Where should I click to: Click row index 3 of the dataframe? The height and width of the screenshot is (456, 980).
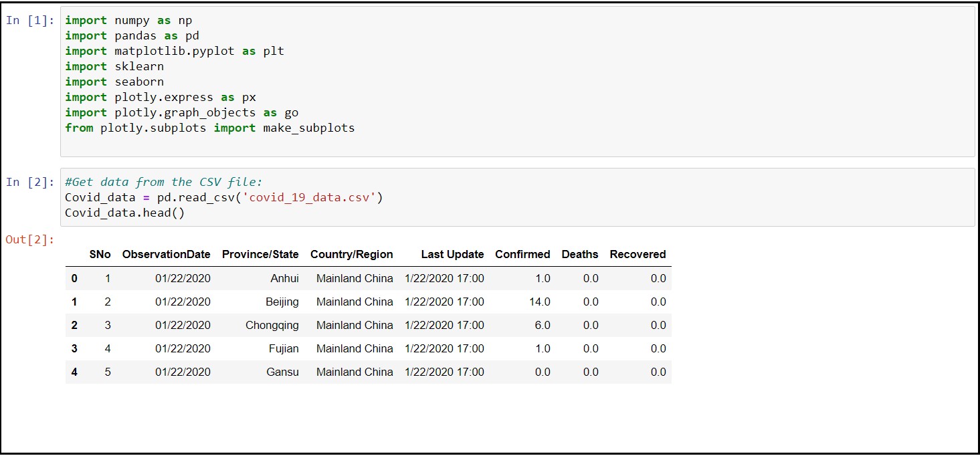tap(74, 348)
